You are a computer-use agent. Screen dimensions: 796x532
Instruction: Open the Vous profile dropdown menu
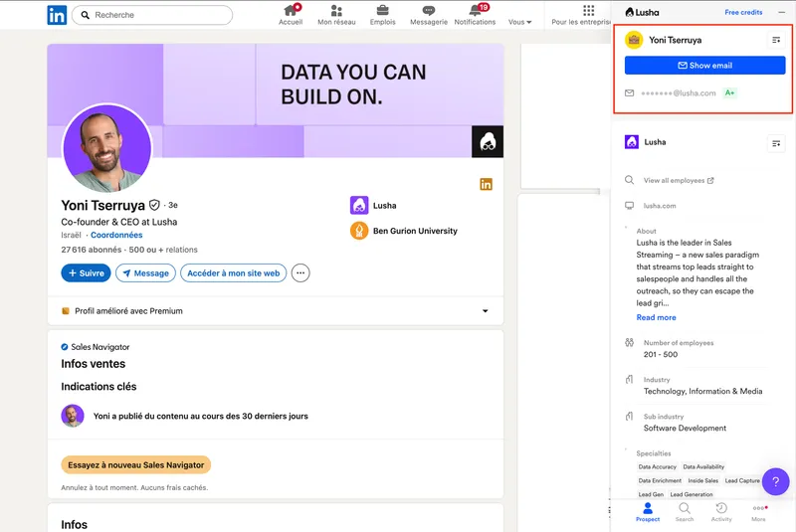pyautogui.click(x=519, y=21)
